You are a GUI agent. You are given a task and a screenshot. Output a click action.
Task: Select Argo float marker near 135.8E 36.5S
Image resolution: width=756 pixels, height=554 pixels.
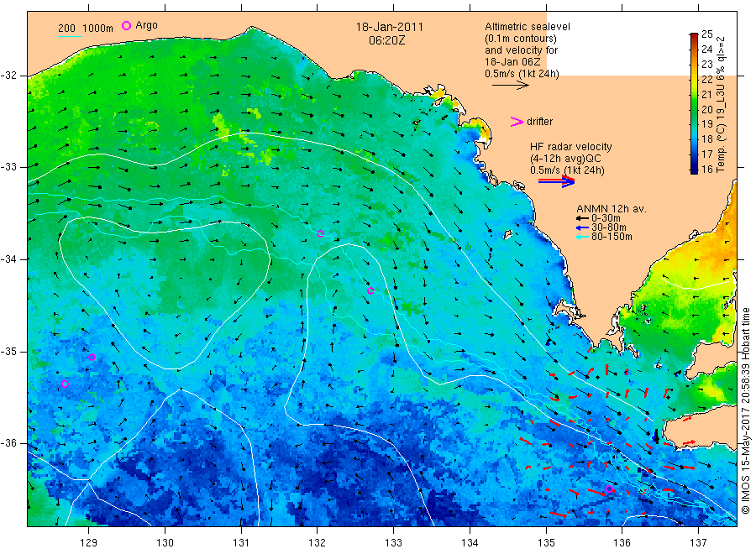[609, 489]
